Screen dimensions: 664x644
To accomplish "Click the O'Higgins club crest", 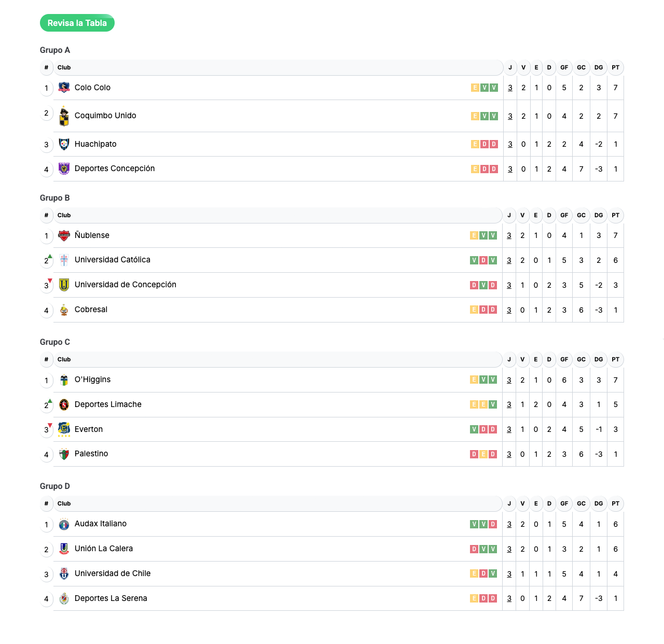I will (64, 380).
